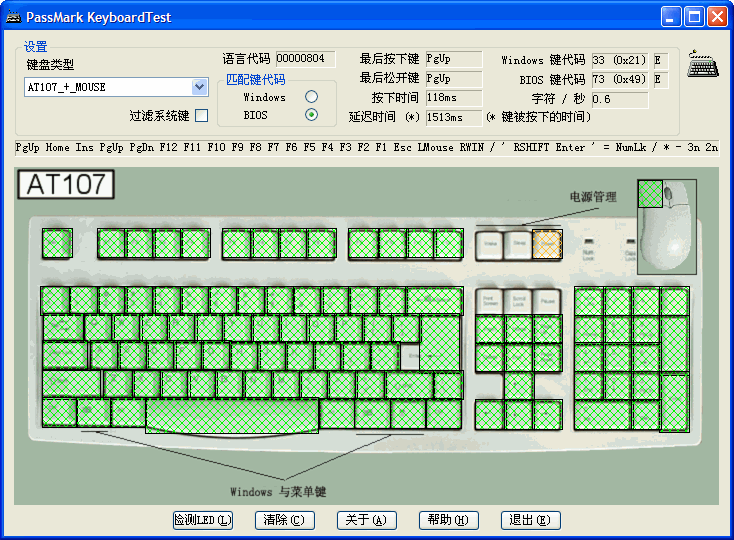Click the Page Down key
734x540 pixels.
[548, 358]
